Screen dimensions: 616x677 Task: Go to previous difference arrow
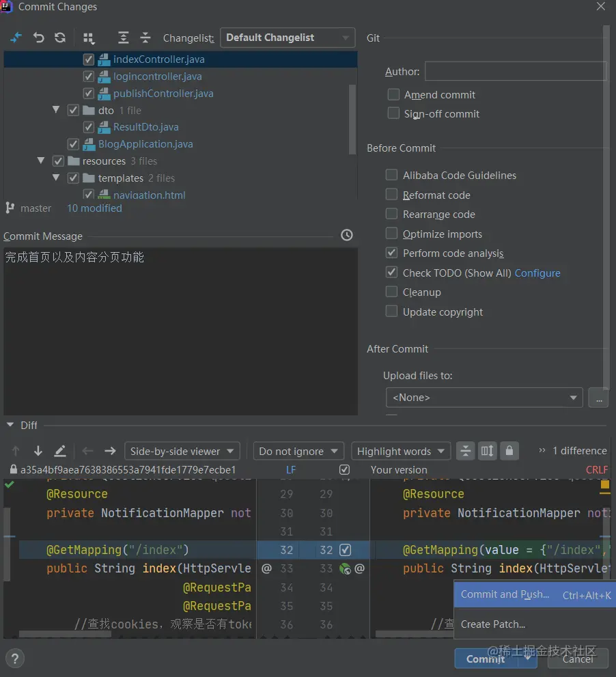tap(16, 451)
